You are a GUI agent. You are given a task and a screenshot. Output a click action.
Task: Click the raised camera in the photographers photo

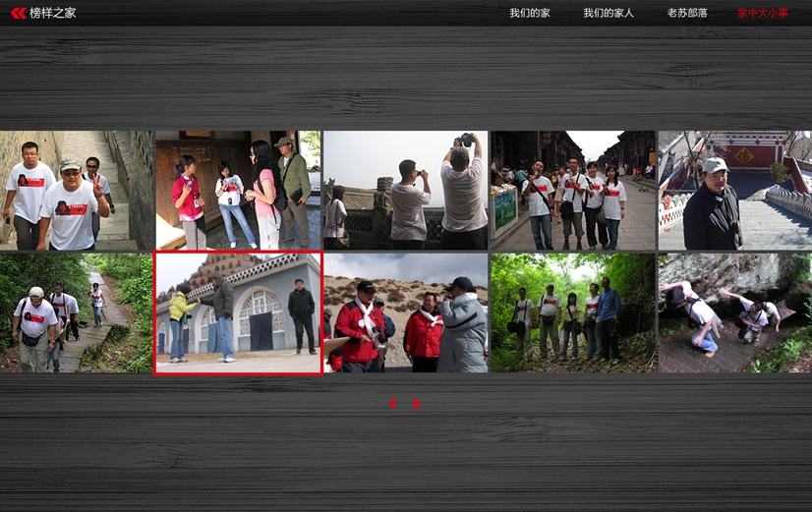tap(464, 141)
